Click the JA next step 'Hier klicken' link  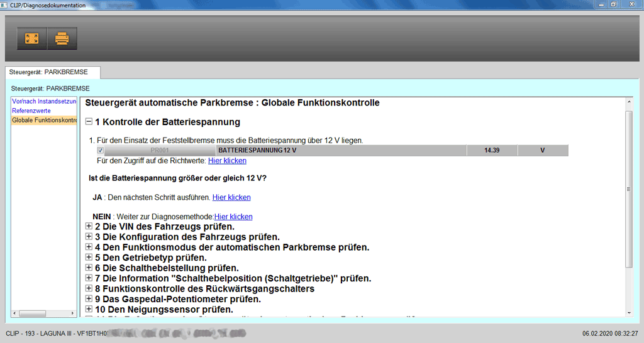pos(231,197)
